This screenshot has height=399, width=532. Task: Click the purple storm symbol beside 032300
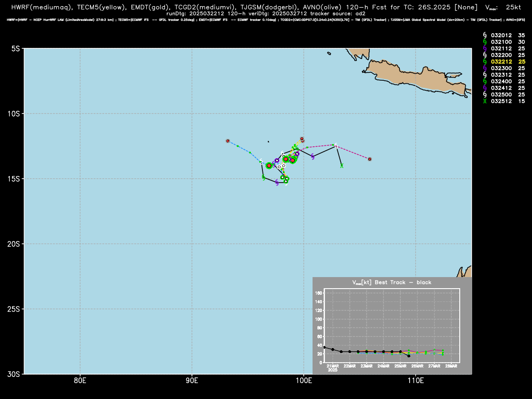point(485,68)
